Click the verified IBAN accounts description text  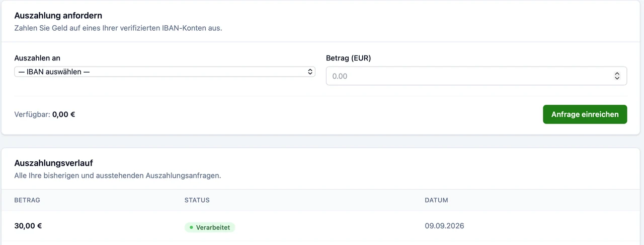coord(118,28)
